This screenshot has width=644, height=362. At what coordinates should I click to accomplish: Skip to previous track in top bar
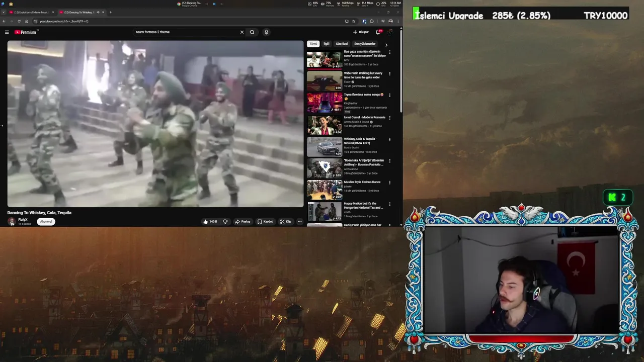207,4
